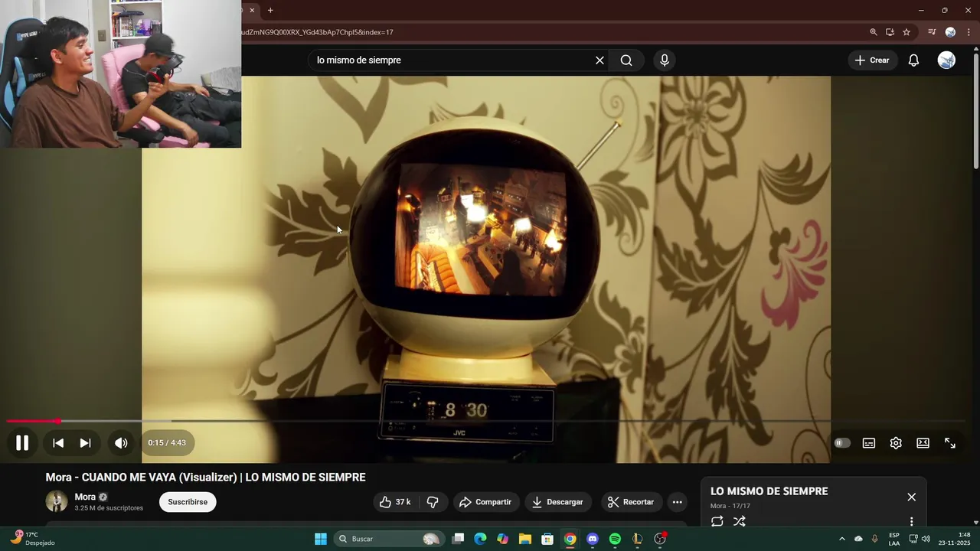Switch the player to theater mode

pyautogui.click(x=923, y=443)
